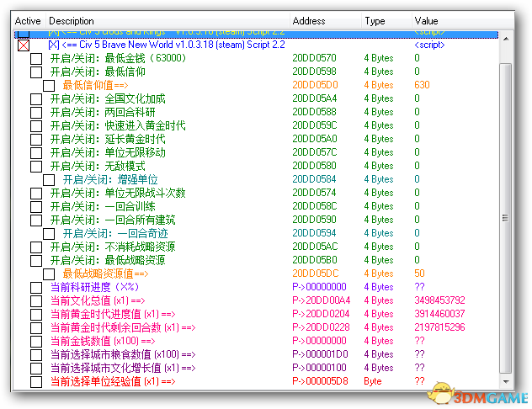The image size is (532, 409).
Task: Uncheck the Civ 5 Brave New World script checkbox
Action: 24,45
